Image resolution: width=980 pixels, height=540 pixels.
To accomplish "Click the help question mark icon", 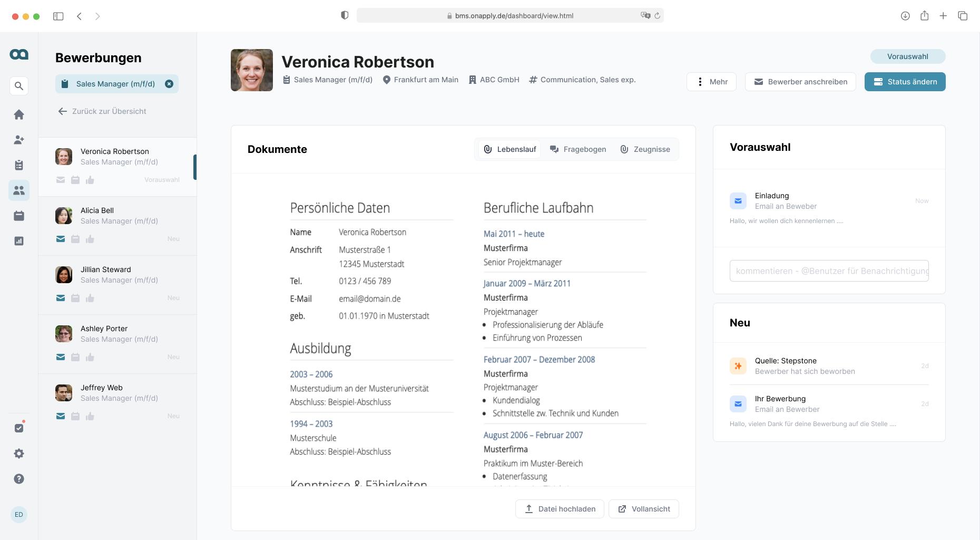I will [19, 479].
